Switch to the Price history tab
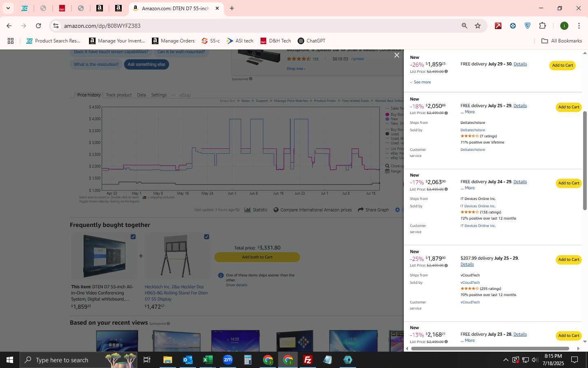 (x=89, y=95)
